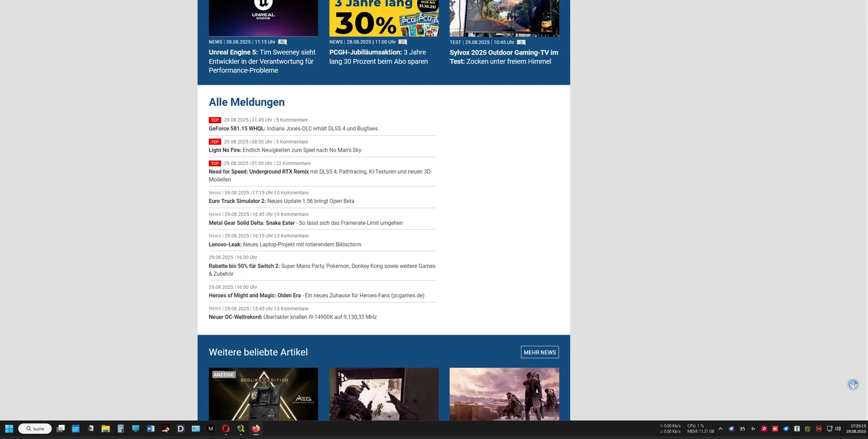Viewport: 868px width, 439px height.
Task: Open the GeForce 581.15 WHQL article
Action: coord(293,128)
